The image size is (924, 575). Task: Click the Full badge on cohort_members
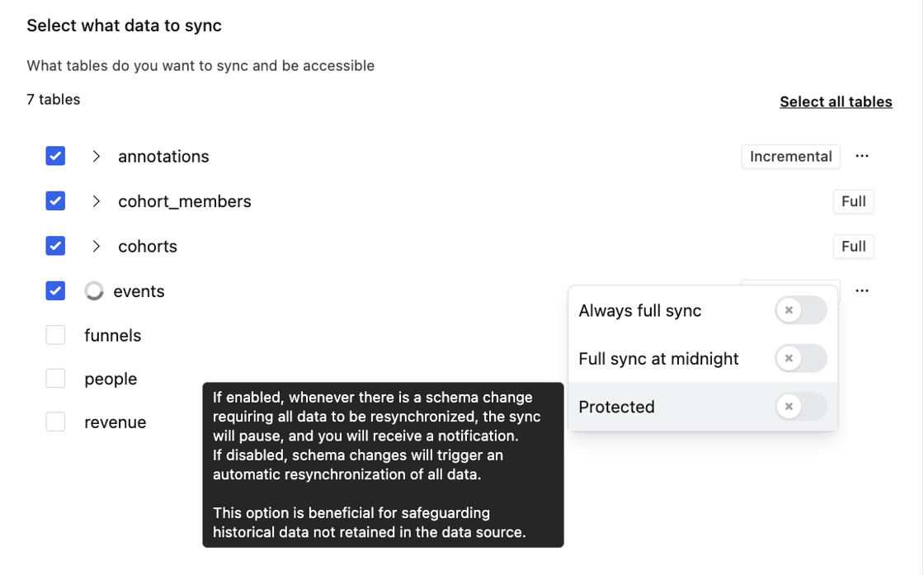pyautogui.click(x=853, y=201)
